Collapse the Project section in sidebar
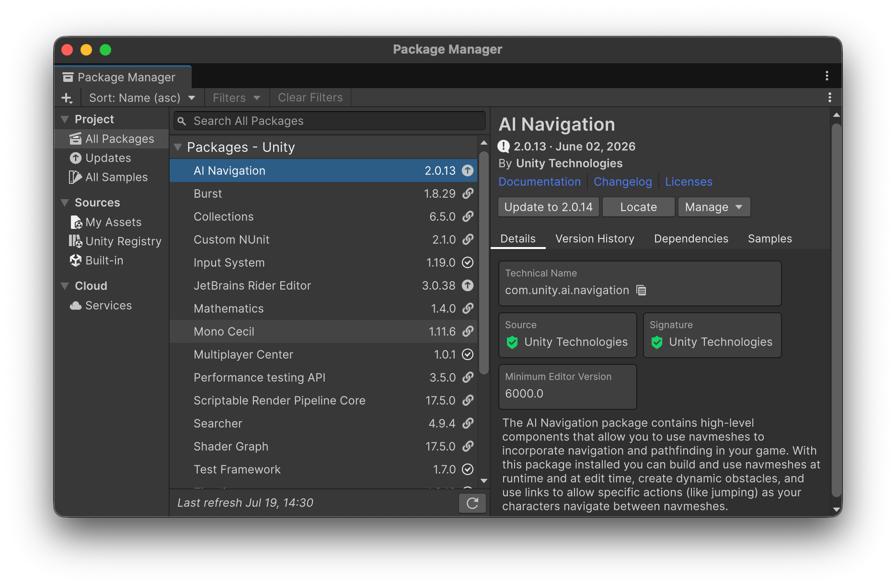Viewport: 896px width, 588px height. pyautogui.click(x=65, y=119)
